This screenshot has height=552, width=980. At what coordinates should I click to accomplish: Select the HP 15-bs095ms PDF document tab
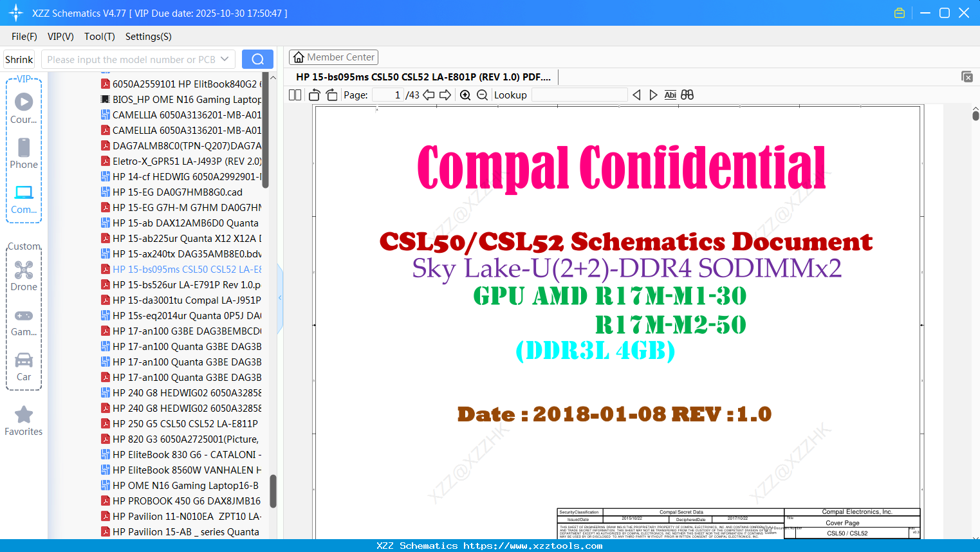pyautogui.click(x=423, y=77)
